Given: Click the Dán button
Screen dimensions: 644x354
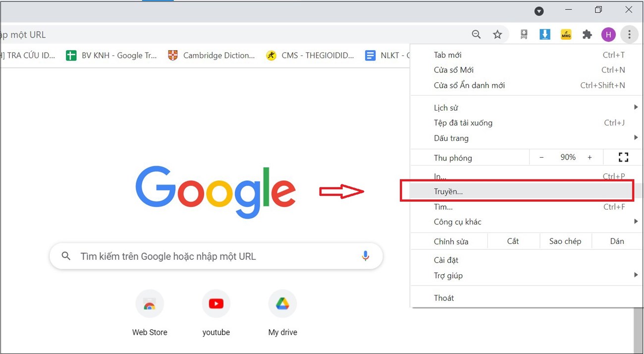Looking at the screenshot, I should coord(617,241).
